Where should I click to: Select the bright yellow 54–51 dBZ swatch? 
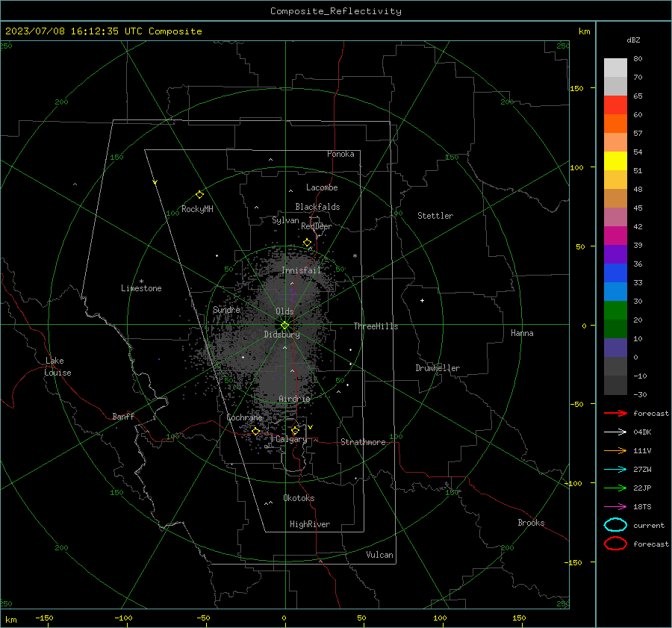point(615,161)
